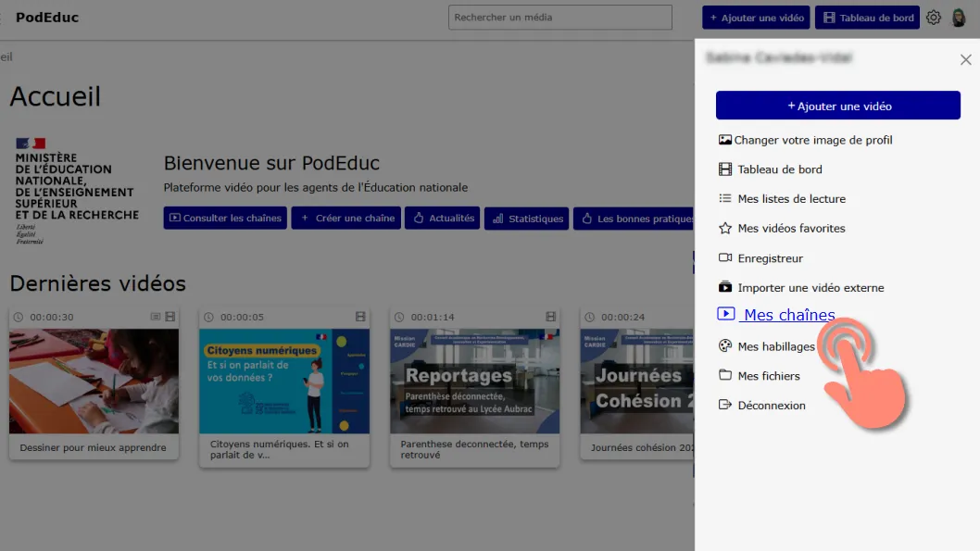Image resolution: width=980 pixels, height=551 pixels.
Task: Click 'Dessiner pour mieux apprendre' title
Action: tap(94, 447)
